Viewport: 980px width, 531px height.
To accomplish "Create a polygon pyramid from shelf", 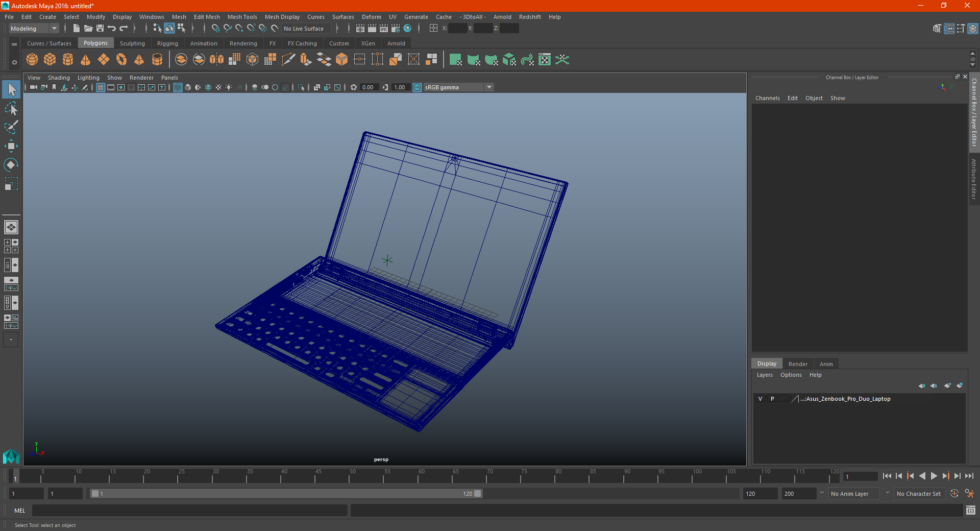I will [139, 60].
